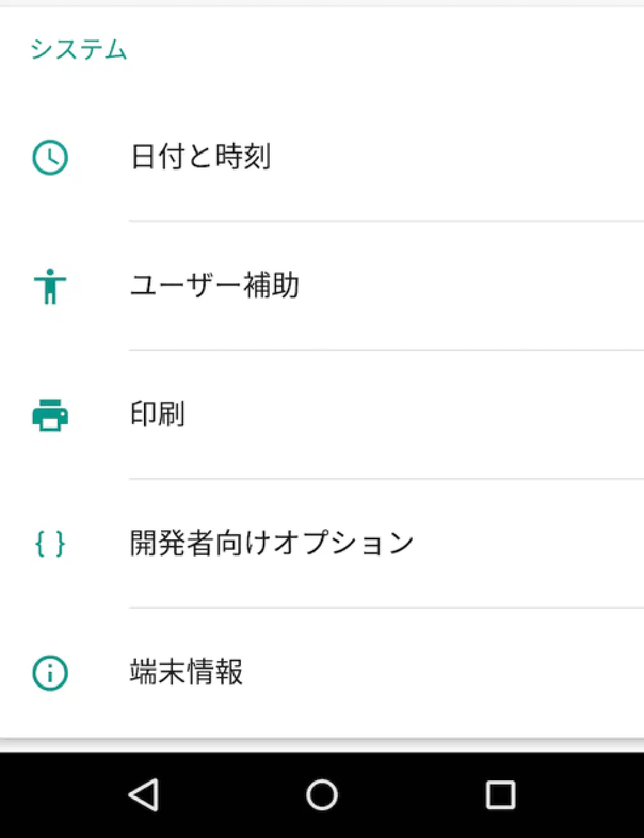Viewport: 644px width, 838px height.
Task: Open 開発者向けオプション settings
Action: (272, 544)
